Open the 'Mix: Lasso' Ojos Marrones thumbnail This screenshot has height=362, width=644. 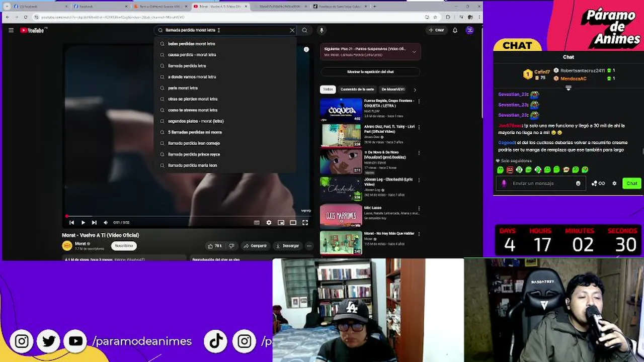(341, 215)
